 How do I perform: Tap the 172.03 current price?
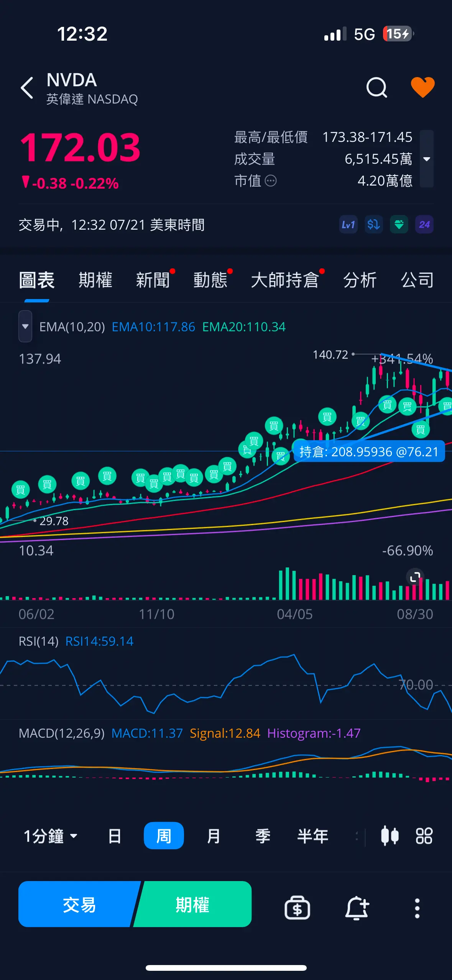(80, 148)
